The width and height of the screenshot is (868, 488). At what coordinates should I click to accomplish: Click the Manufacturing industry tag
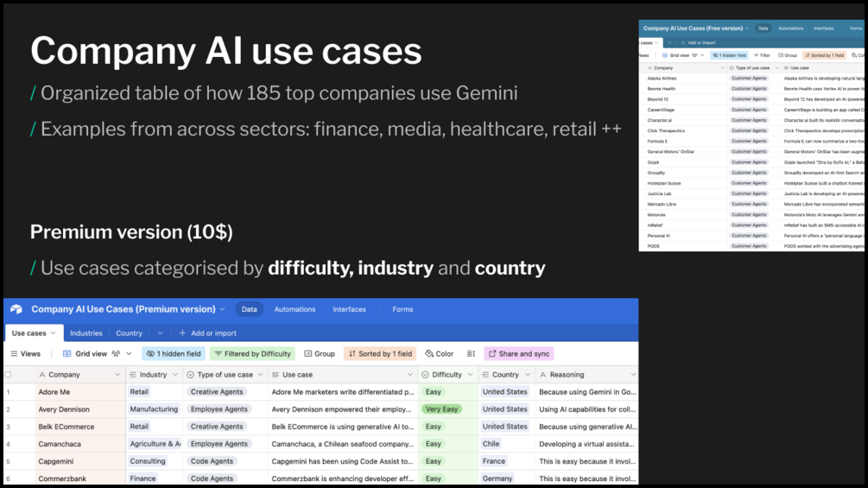click(x=154, y=409)
